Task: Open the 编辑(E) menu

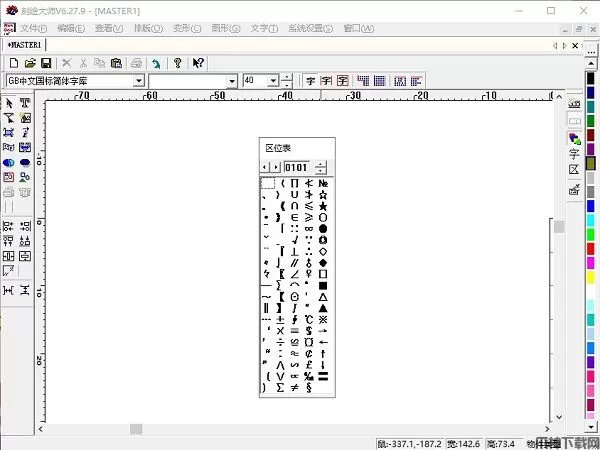Action: 71,28
